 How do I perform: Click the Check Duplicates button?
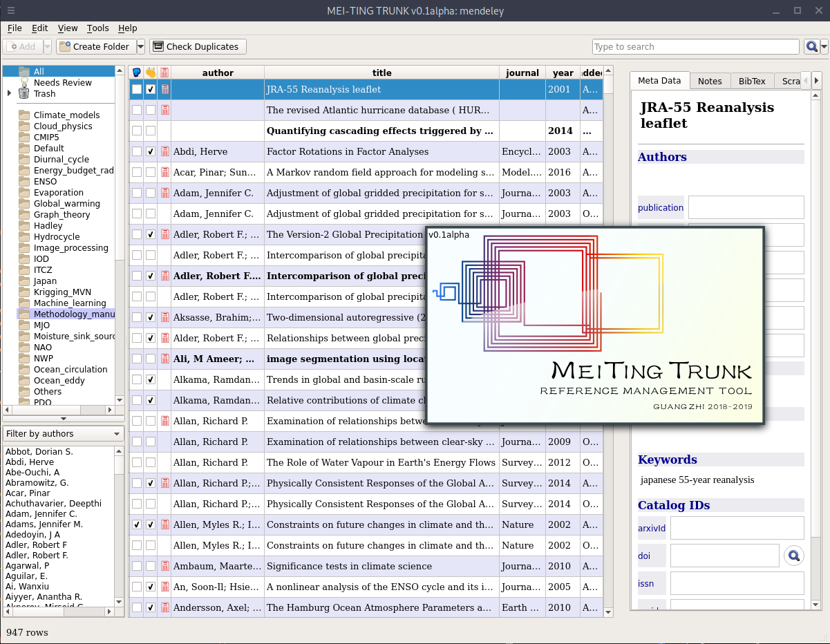(198, 46)
